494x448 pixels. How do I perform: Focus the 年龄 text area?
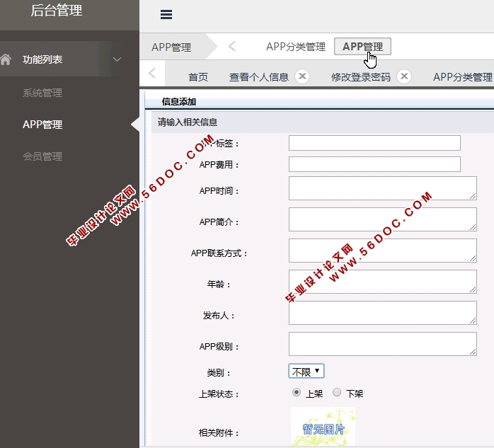click(383, 282)
